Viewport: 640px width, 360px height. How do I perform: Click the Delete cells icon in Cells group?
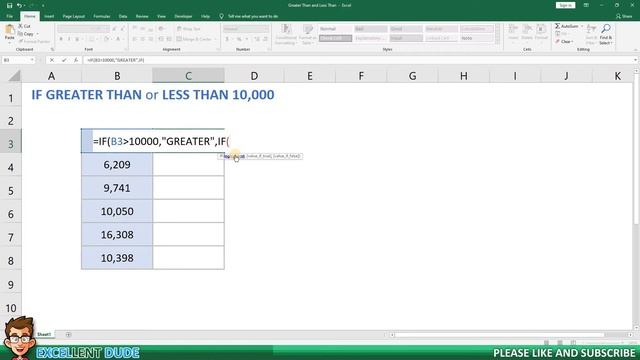point(527,29)
